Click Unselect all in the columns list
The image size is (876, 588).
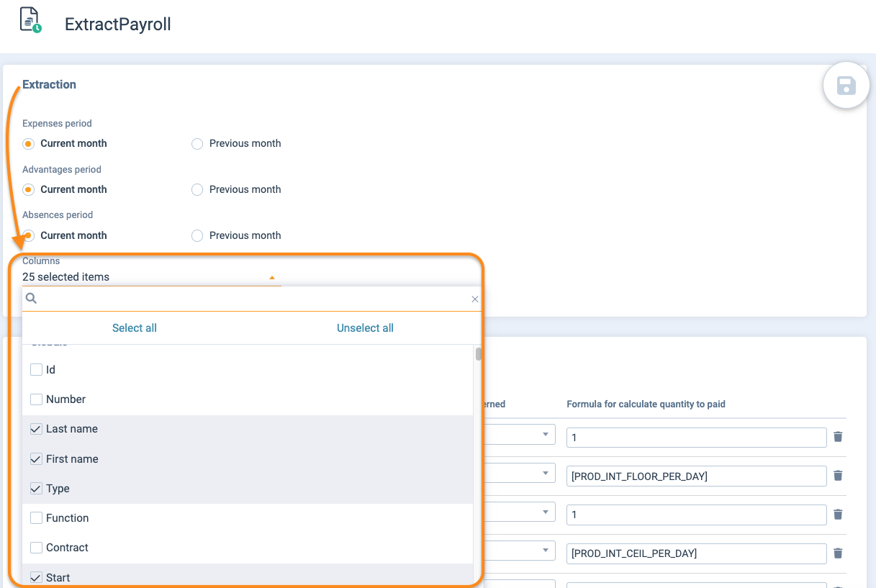[x=365, y=328]
